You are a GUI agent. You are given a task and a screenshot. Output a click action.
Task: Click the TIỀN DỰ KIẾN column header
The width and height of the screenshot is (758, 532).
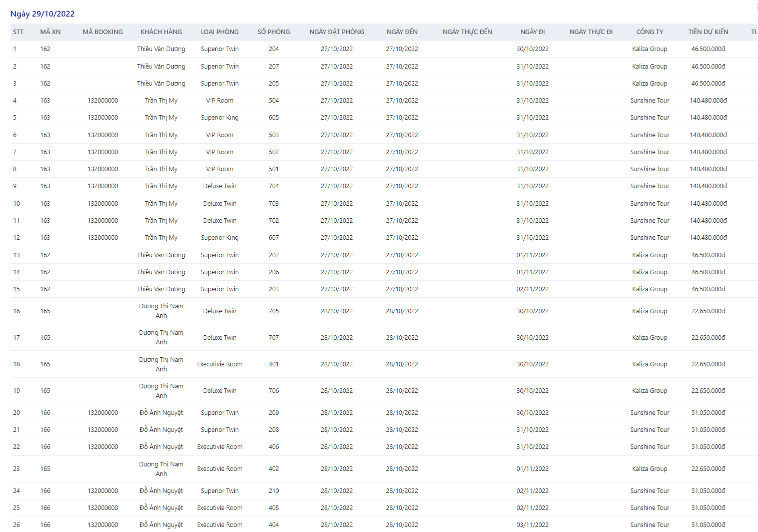[x=708, y=32]
